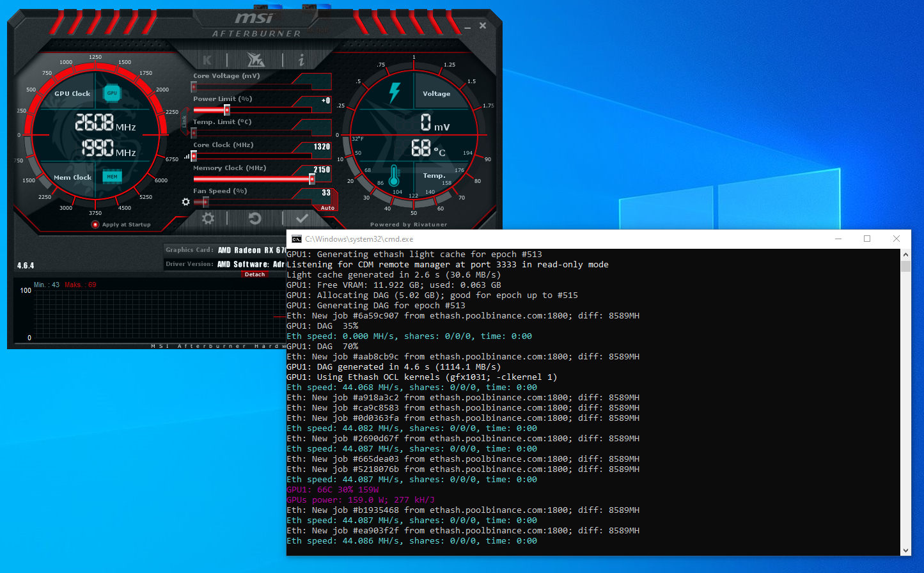Minimize the cmd.exe window

pos(838,239)
